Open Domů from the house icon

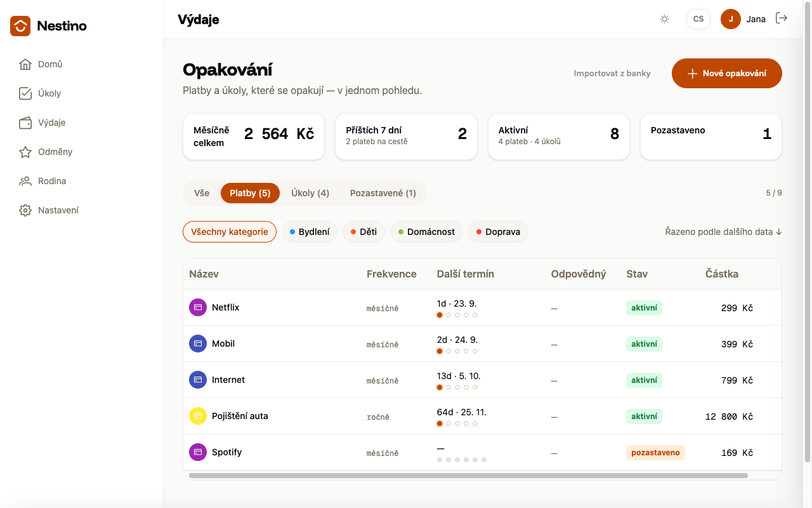pos(25,64)
